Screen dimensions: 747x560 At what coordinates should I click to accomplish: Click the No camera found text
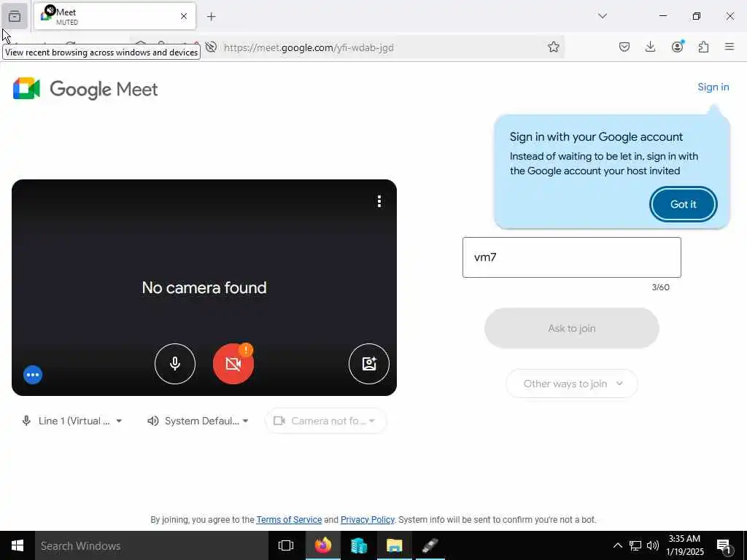point(204,287)
